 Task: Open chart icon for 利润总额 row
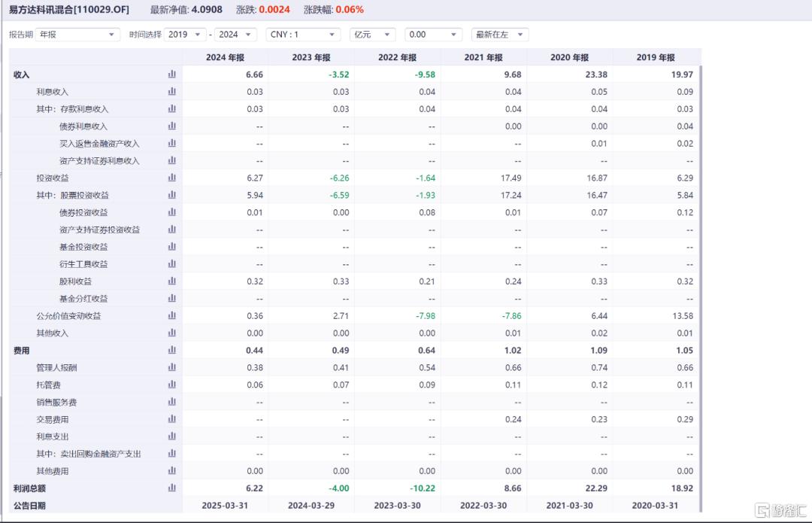pos(172,488)
